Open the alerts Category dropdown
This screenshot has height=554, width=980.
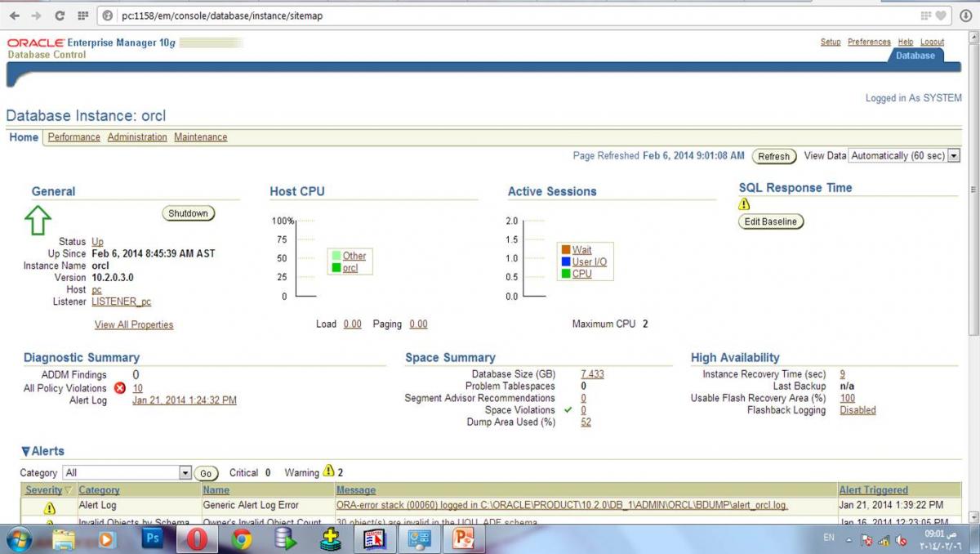[x=185, y=473]
